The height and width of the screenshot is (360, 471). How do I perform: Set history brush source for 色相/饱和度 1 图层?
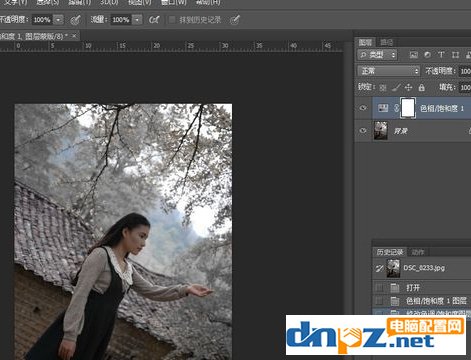click(379, 301)
